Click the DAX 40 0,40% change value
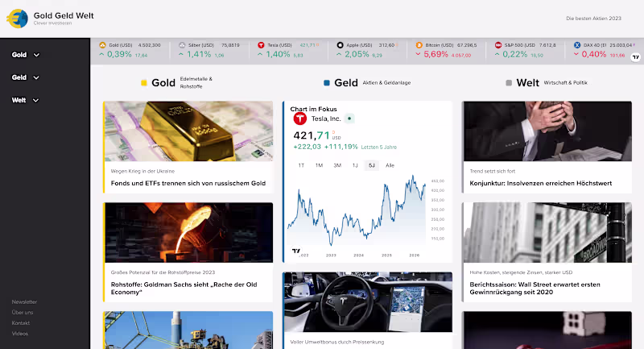This screenshot has width=644, height=349. pos(594,54)
